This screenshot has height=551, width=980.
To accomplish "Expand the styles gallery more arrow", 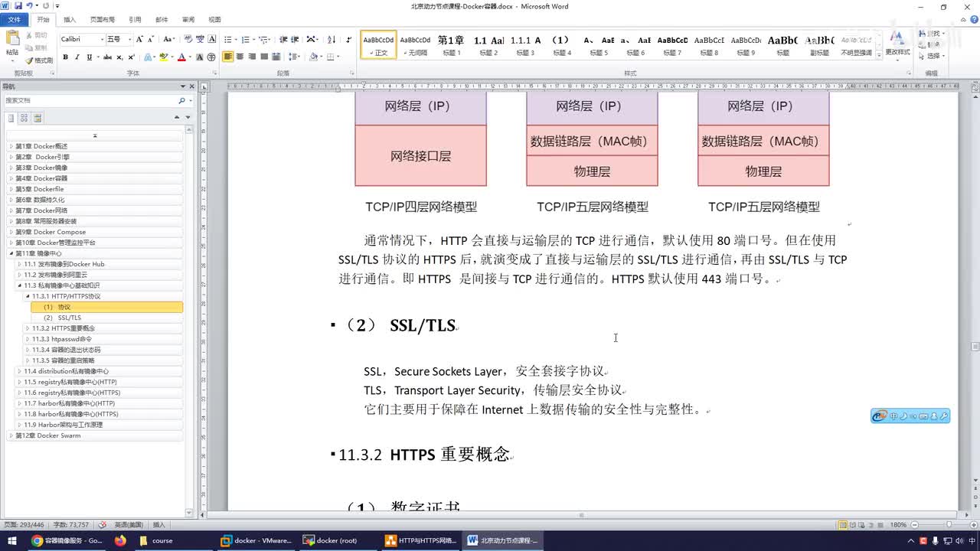I will (x=877, y=56).
